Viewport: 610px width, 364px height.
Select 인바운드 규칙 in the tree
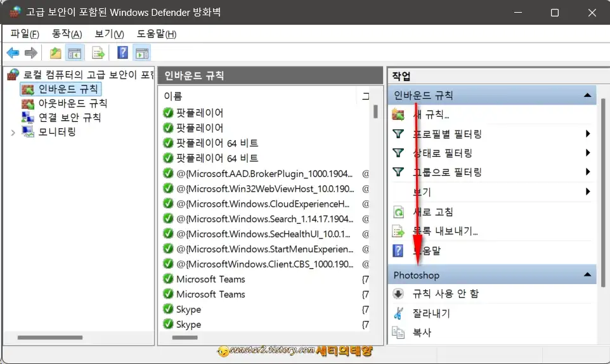click(x=68, y=89)
